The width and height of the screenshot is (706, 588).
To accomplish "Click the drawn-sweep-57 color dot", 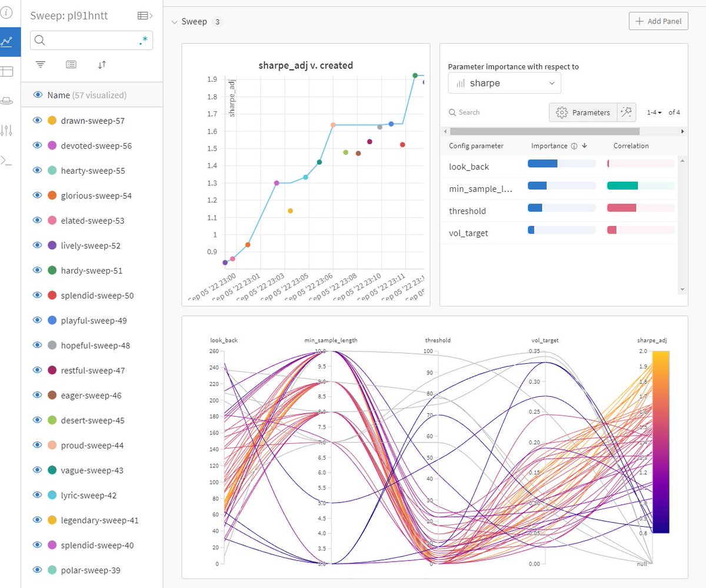I will 52,120.
